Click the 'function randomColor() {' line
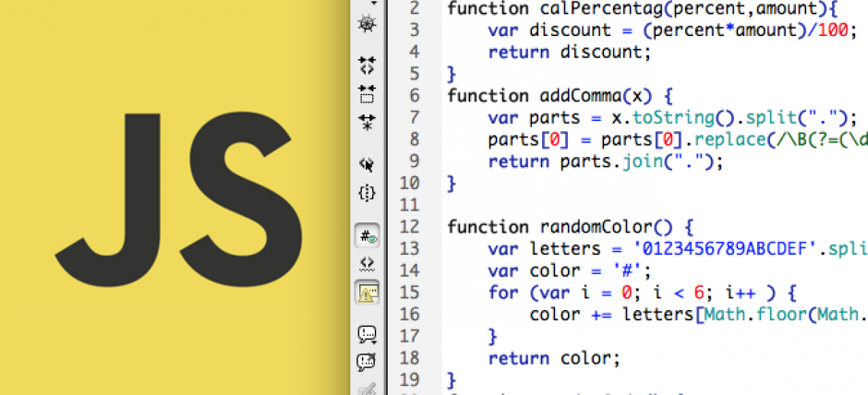The height and width of the screenshot is (395, 868). [x=570, y=227]
